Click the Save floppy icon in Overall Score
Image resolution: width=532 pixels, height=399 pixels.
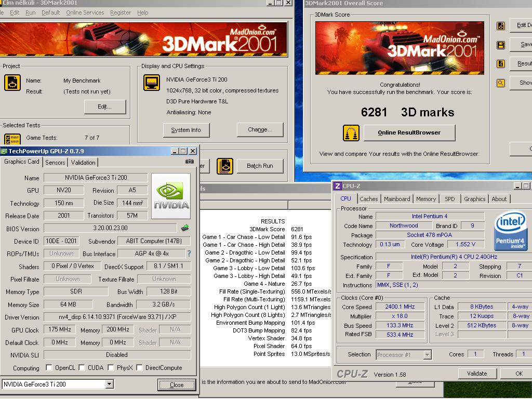click(500, 45)
